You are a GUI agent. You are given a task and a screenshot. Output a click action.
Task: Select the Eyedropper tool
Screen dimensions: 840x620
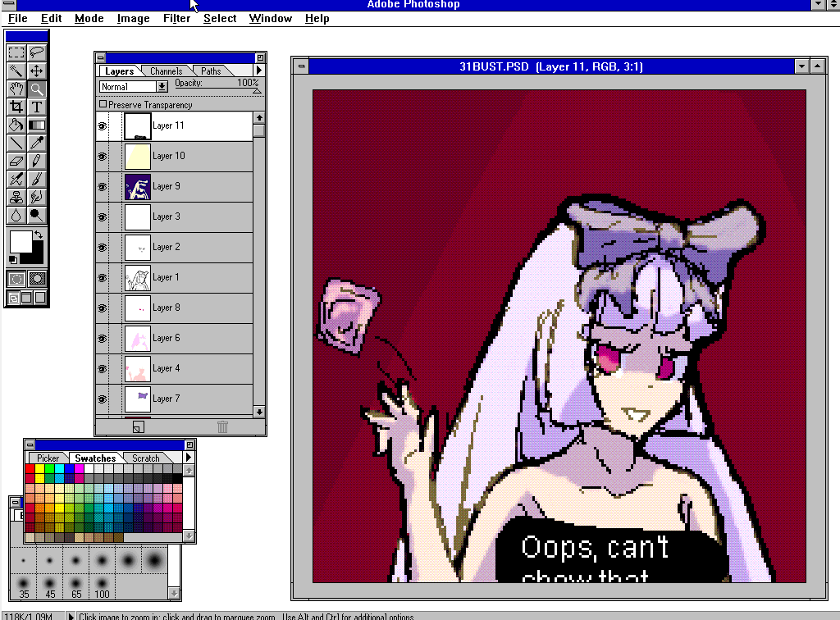(x=36, y=143)
